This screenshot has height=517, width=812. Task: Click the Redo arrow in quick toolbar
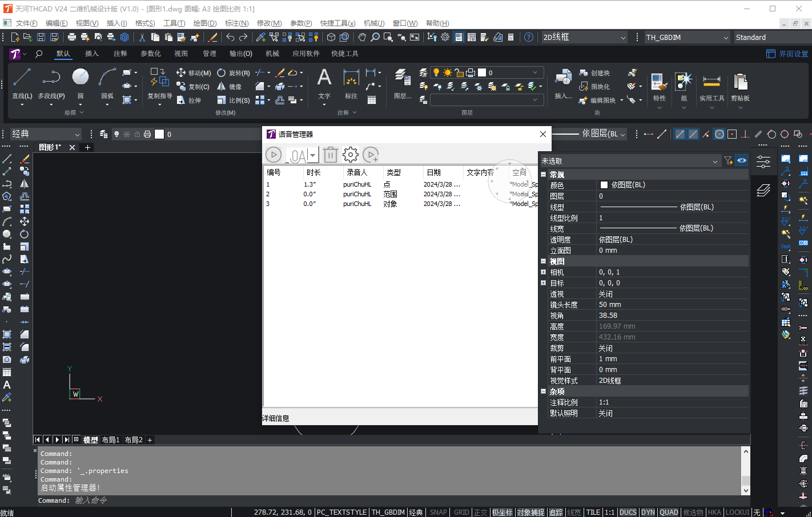[x=243, y=37]
